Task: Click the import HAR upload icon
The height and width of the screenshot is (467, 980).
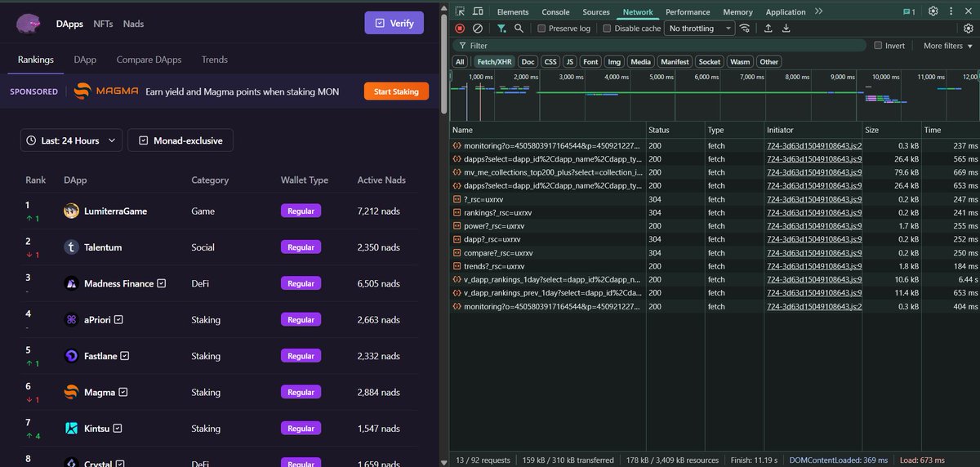Action: [x=768, y=28]
